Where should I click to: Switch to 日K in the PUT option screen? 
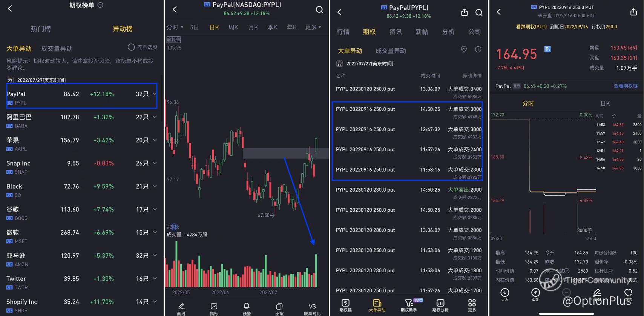pos(605,103)
